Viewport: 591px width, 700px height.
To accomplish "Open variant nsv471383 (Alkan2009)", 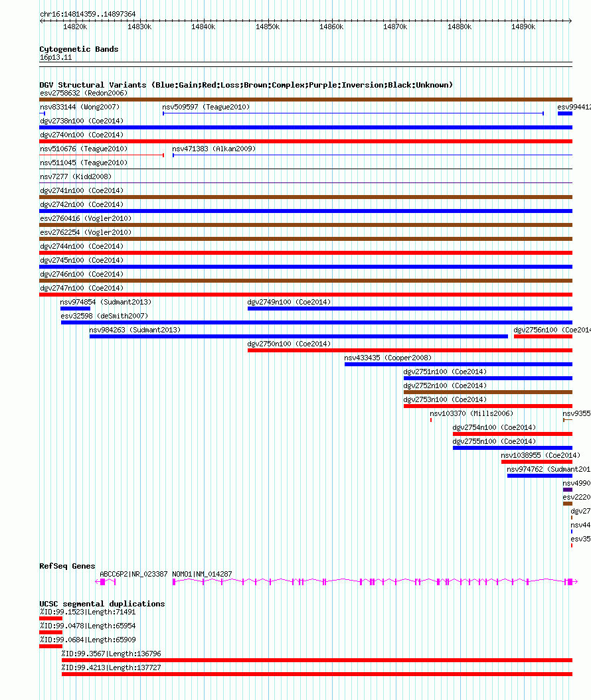I will click(x=214, y=149).
